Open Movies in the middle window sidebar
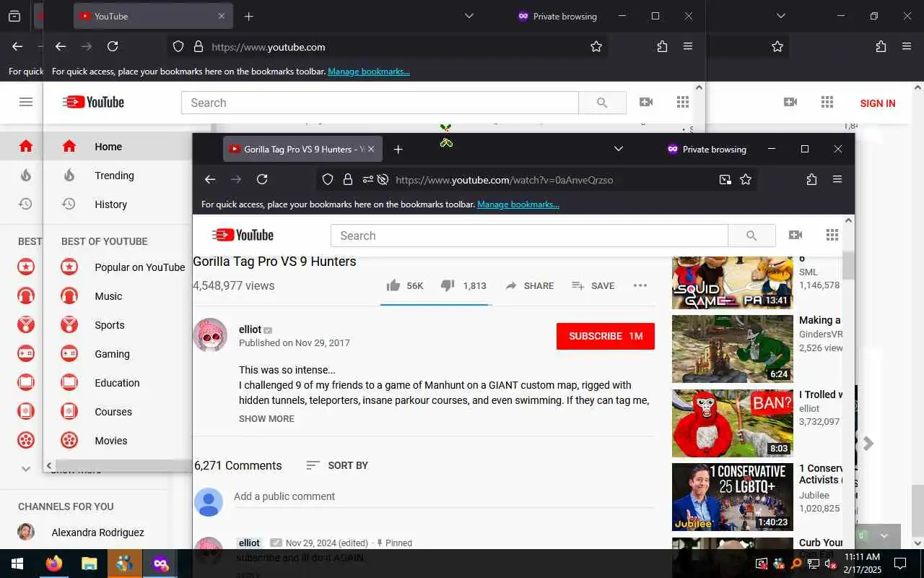 tap(118, 441)
